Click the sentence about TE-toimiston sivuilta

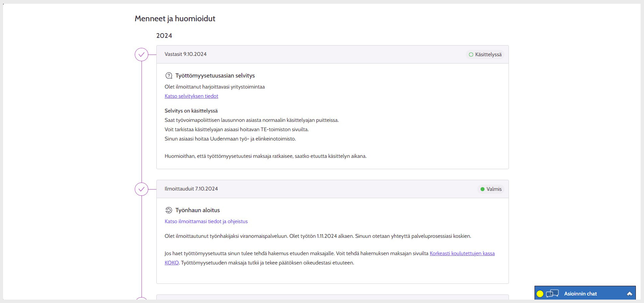(236, 130)
